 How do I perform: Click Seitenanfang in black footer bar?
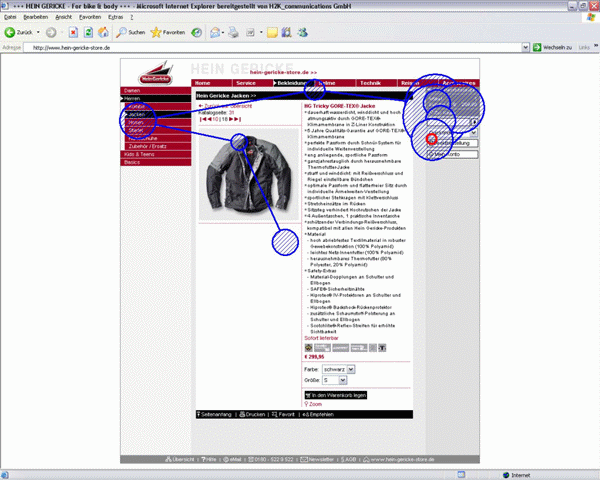tap(214, 415)
